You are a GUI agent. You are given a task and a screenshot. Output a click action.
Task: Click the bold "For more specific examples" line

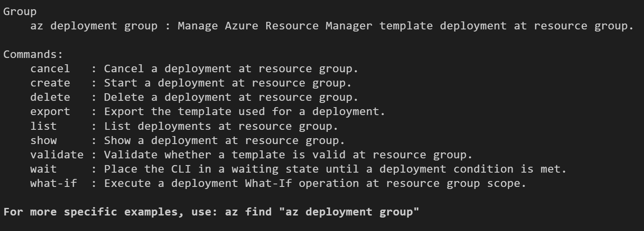coord(211,212)
